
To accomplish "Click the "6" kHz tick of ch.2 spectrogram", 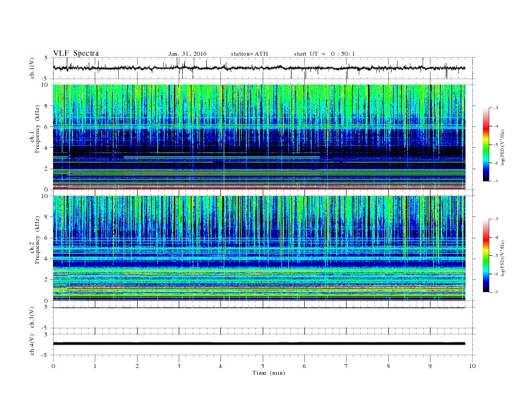I will [46, 238].
